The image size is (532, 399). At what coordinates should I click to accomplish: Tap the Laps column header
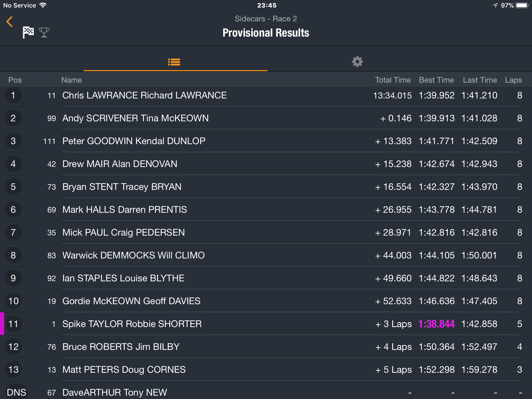[513, 80]
